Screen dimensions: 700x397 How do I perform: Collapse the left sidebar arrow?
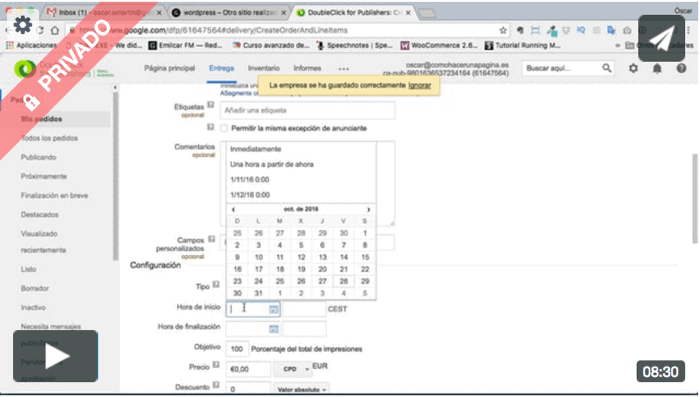(115, 88)
